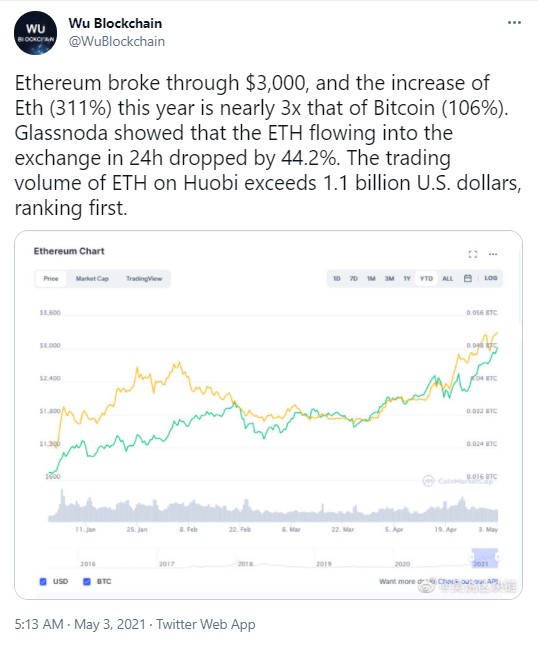Click the @WuBlockchain handle link
This screenshot has height=645, width=538.
coord(117,42)
